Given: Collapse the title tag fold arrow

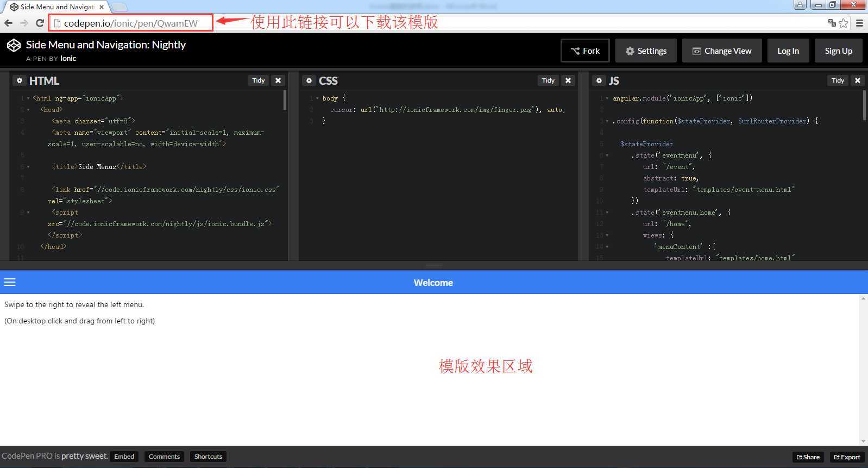Looking at the screenshot, I should [28, 167].
